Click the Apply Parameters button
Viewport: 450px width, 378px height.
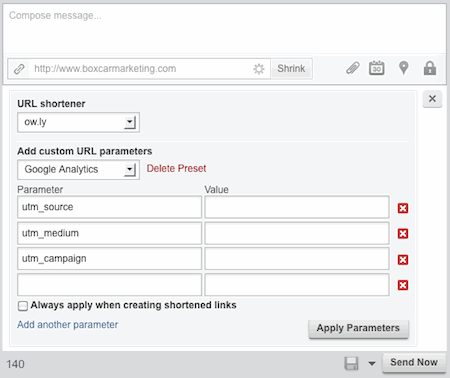(358, 329)
